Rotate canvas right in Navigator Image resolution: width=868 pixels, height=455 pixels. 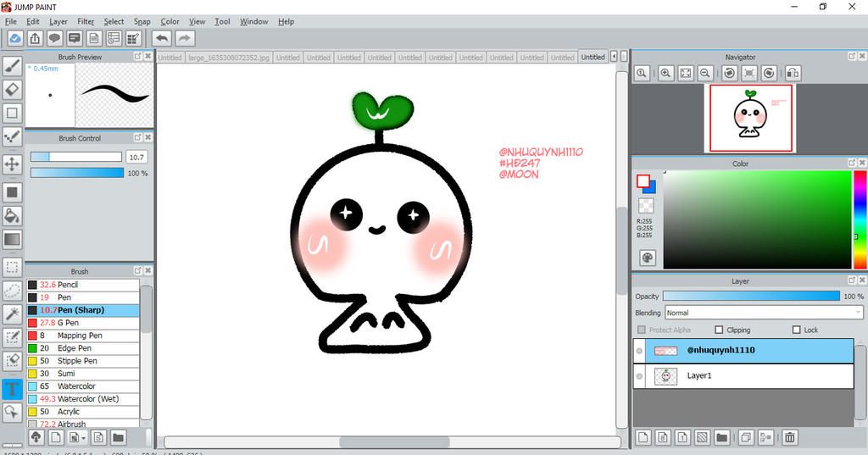coord(769,73)
